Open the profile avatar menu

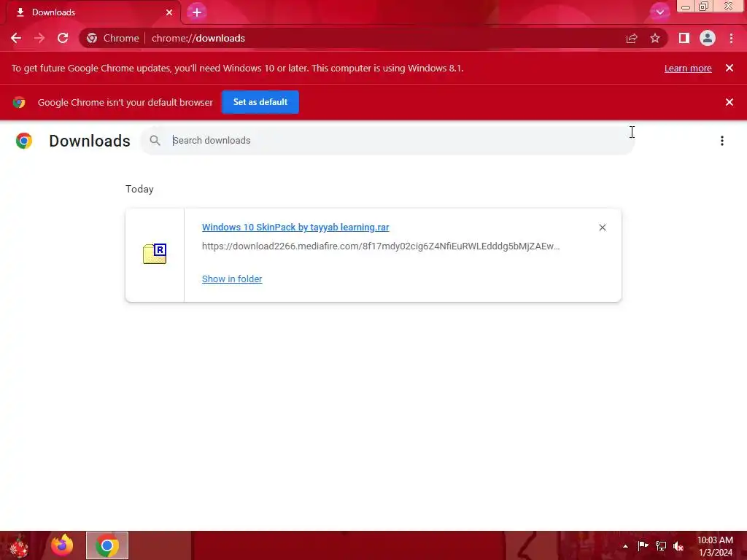tap(708, 38)
